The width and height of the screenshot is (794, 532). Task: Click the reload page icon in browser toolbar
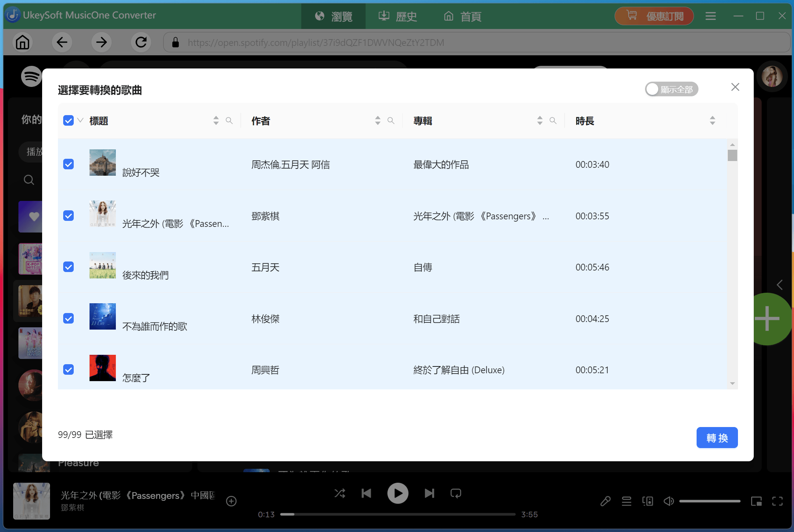click(x=141, y=42)
